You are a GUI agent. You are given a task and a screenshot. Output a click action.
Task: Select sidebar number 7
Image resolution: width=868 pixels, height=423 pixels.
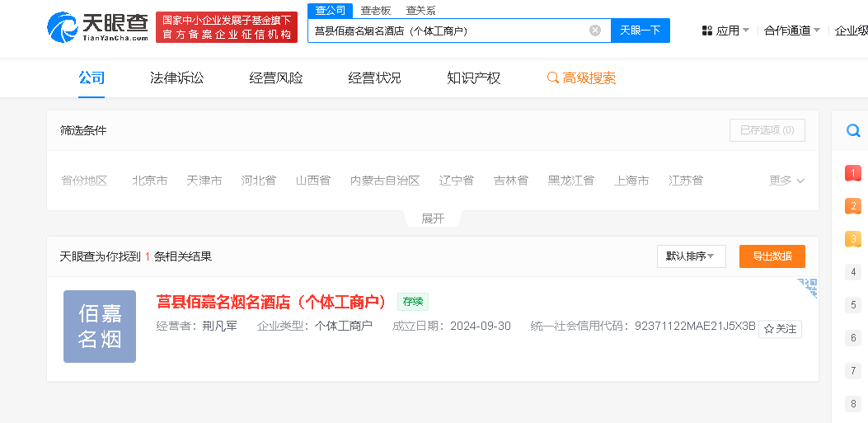[853, 370]
